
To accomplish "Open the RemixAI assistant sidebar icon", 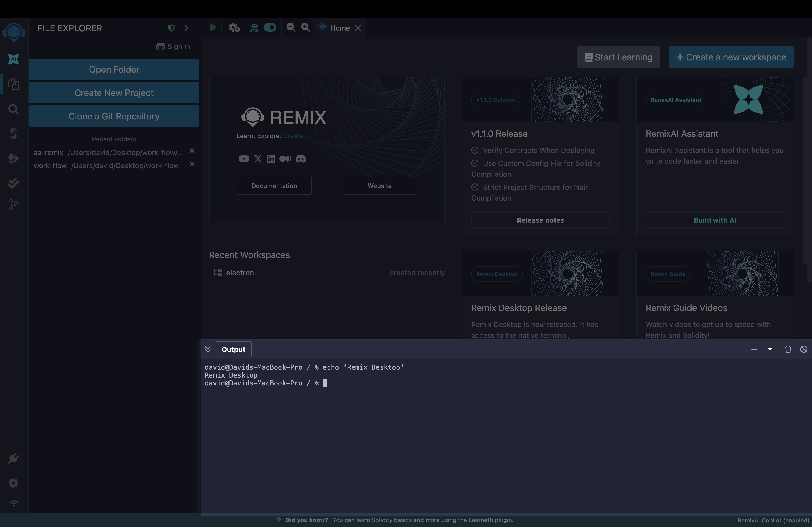I will (x=13, y=59).
